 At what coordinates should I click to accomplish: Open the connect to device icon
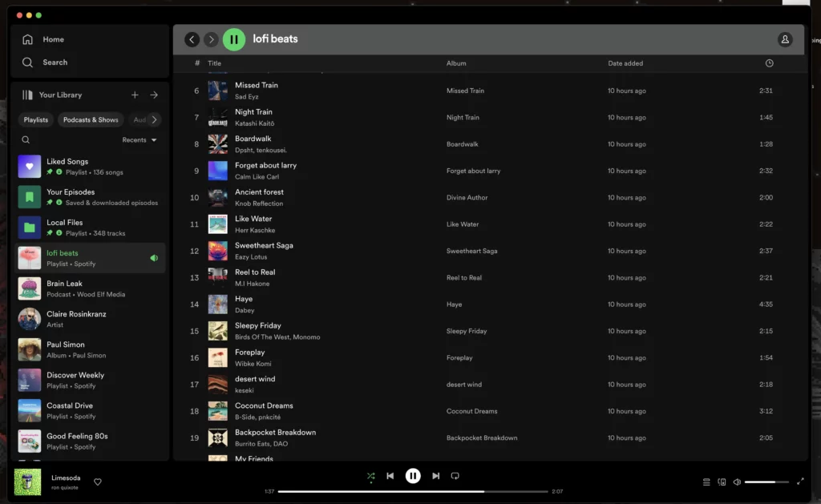coord(722,482)
